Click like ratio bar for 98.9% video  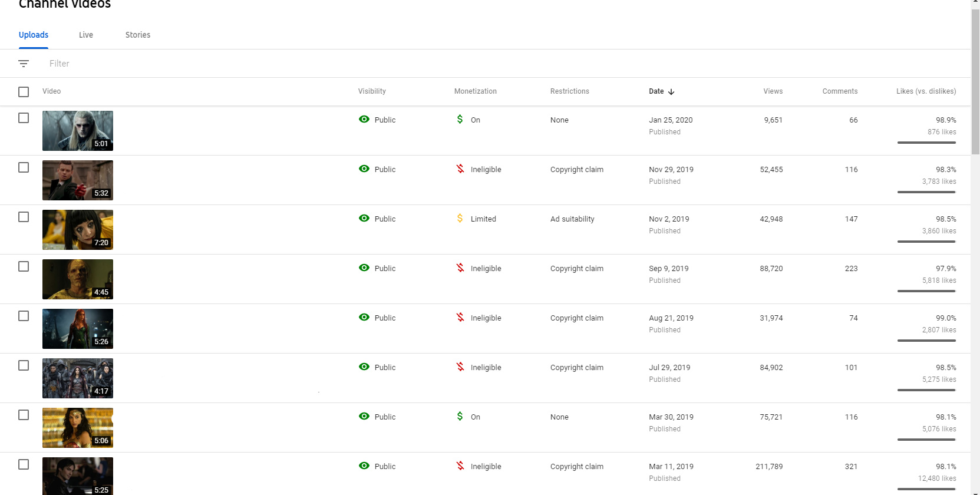click(927, 143)
